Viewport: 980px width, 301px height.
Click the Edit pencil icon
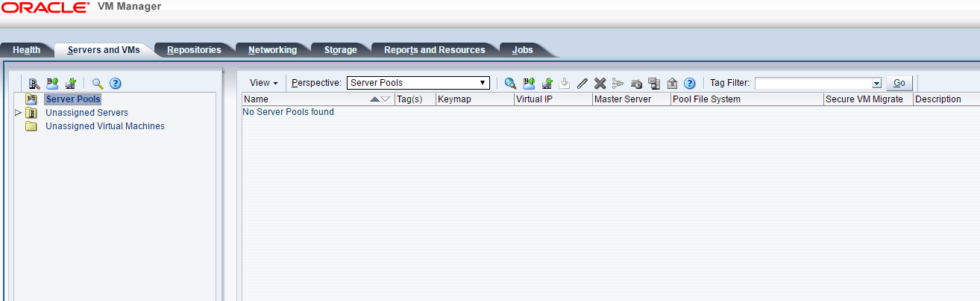click(x=582, y=83)
